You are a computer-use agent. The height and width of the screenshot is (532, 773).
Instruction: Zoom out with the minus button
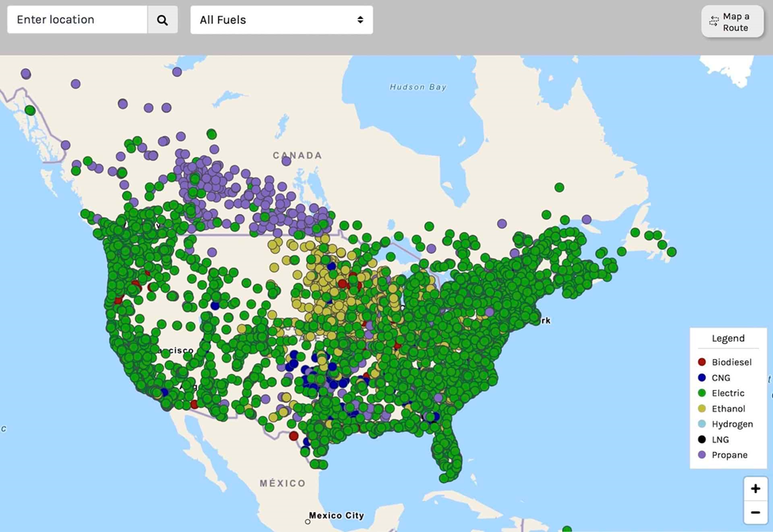click(x=755, y=513)
